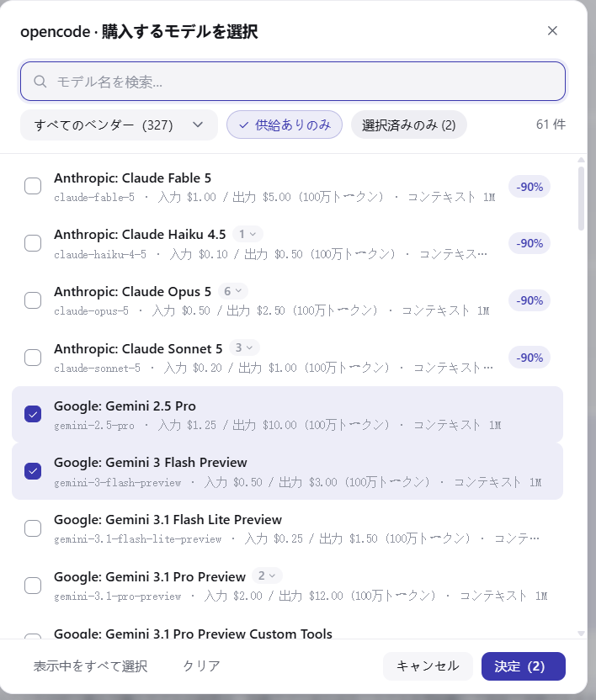Click the 61 件 result count
596x700 pixels.
(x=551, y=125)
